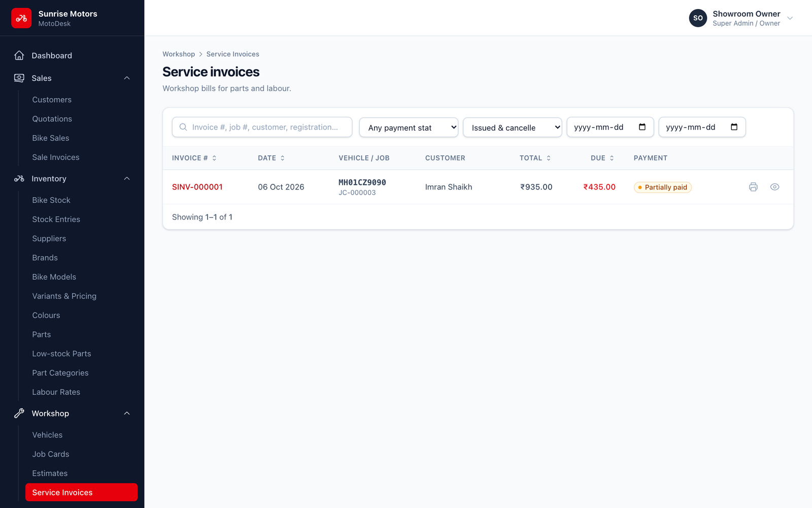Screen dimensions: 812x508
Task: Click job number JC-000003
Action: click(x=357, y=193)
